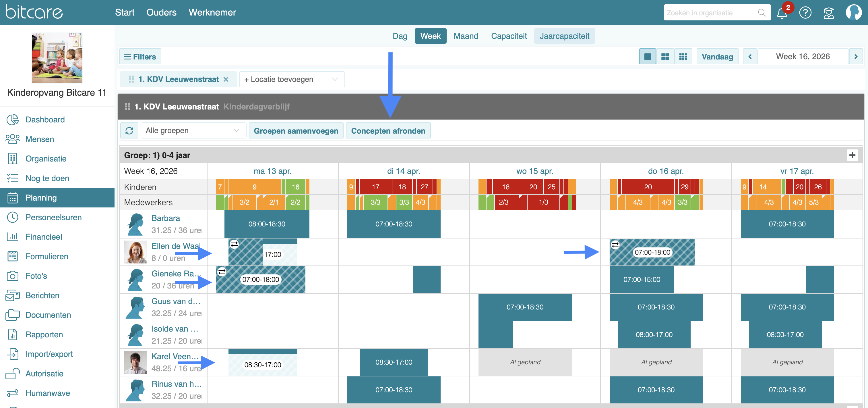Switch to two-column grid layout
Image resolution: width=868 pixels, height=408 pixels.
665,57
